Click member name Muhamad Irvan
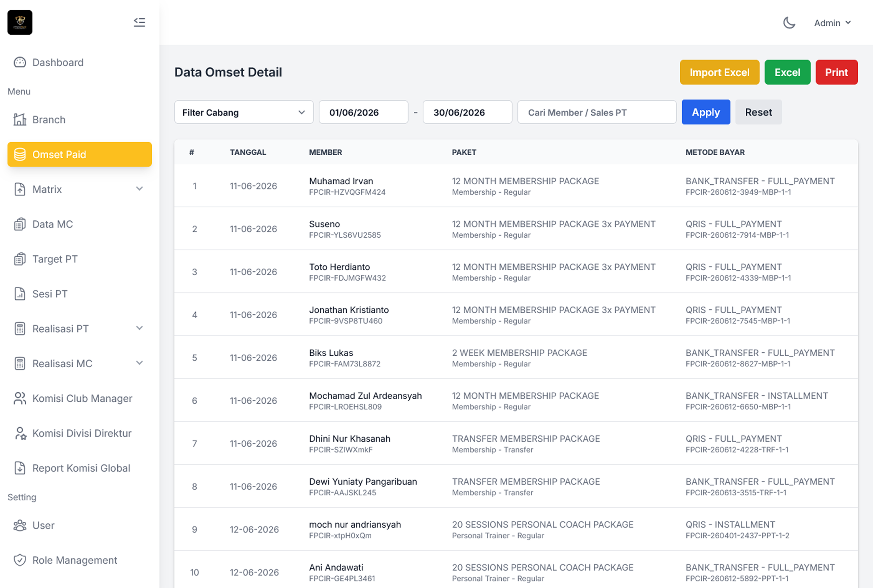 pyautogui.click(x=341, y=181)
